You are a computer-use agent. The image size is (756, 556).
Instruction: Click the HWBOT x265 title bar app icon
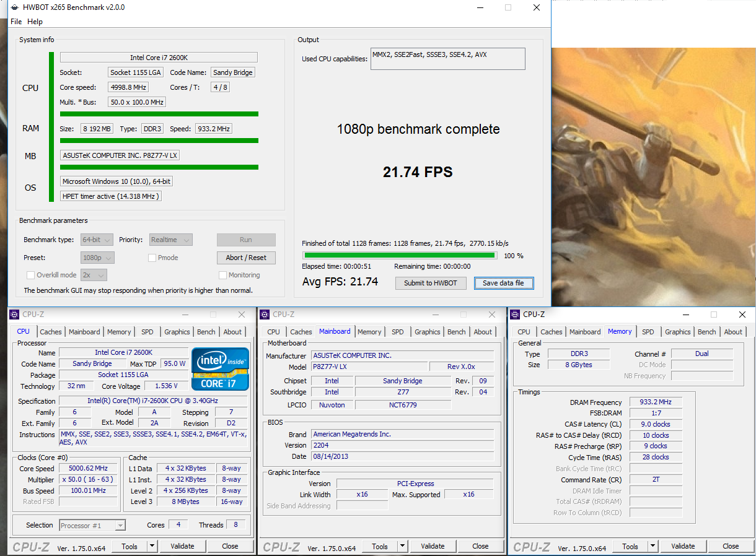click(15, 7)
